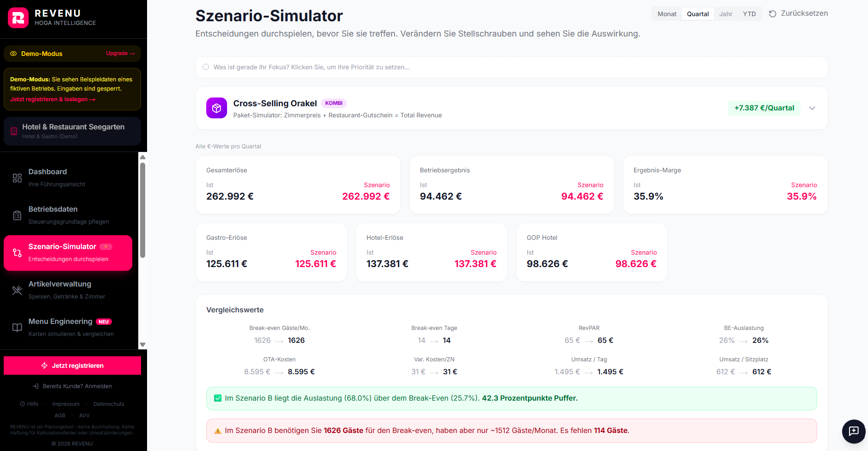868x451 pixels.
Task: Open the feedback chat bubble bottom right
Action: [853, 431]
